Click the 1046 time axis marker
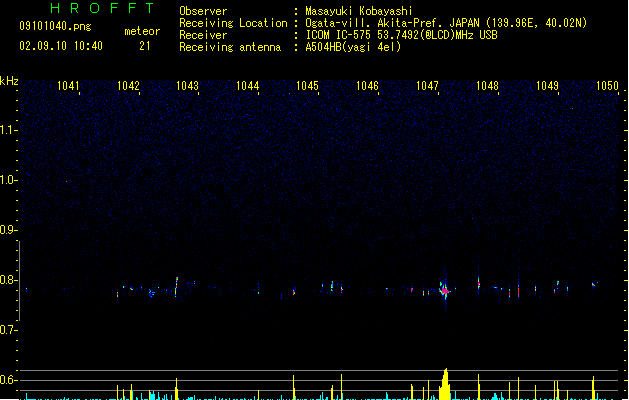The width and height of the screenshot is (629, 400). (367, 86)
